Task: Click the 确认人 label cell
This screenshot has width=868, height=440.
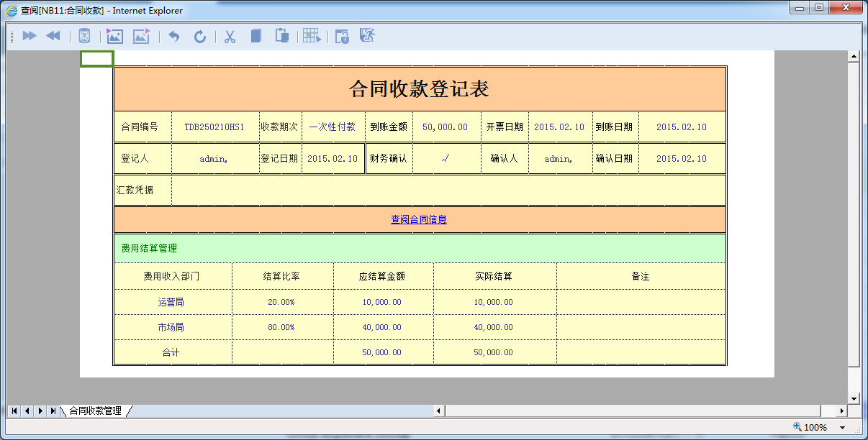Action: (505, 159)
